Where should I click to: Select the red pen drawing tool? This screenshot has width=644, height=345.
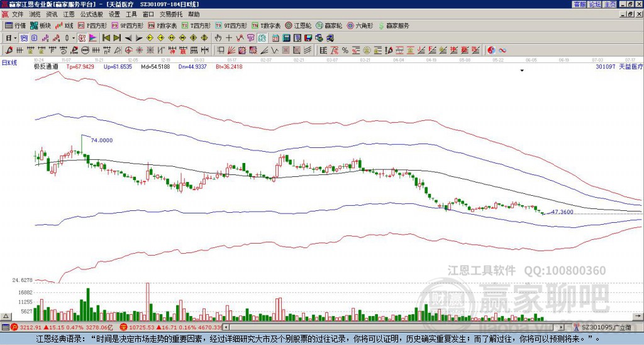coord(9,50)
